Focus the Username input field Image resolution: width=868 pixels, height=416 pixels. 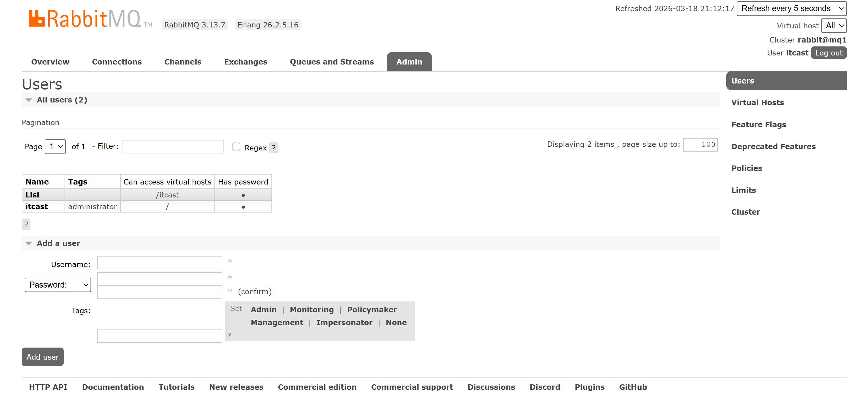pos(159,263)
